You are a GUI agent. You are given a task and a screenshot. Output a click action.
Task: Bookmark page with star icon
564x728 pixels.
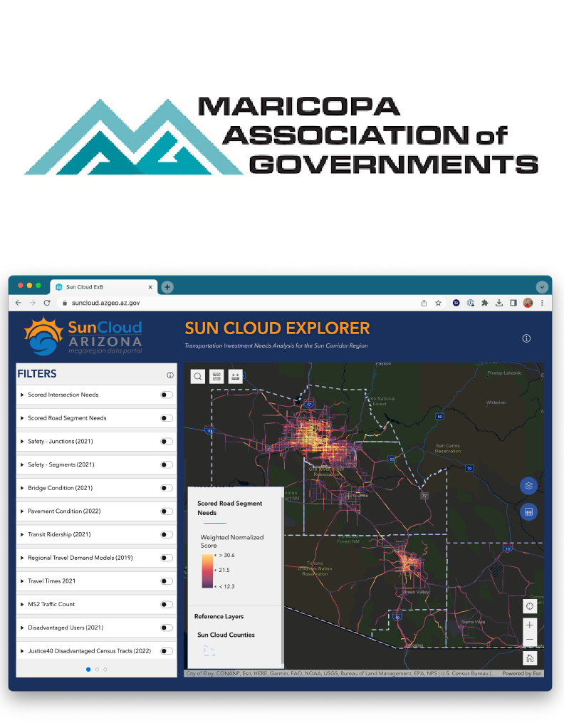(438, 303)
